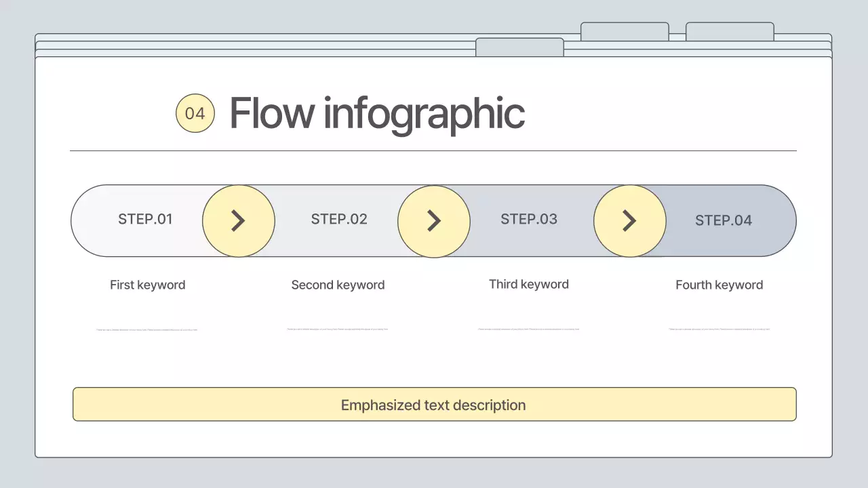Select the Third keyword text
This screenshot has height=488, width=868.
[529, 284]
